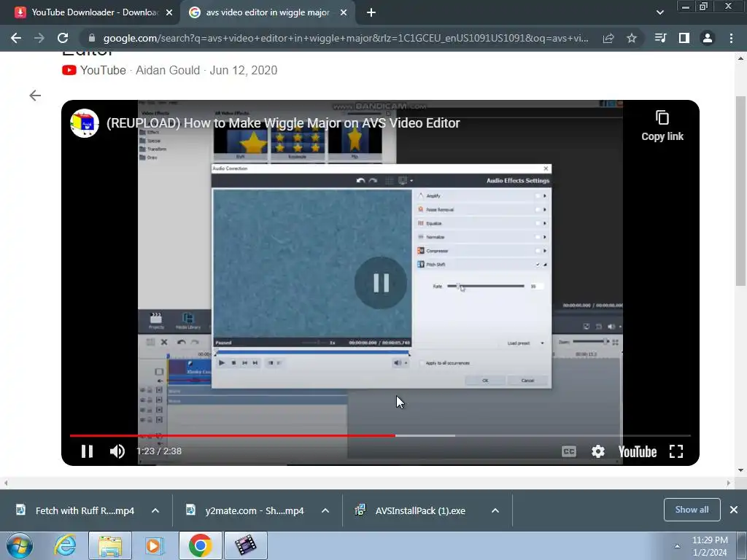Open the video channel avatar icon
The width and height of the screenshot is (747, 560).
point(85,122)
